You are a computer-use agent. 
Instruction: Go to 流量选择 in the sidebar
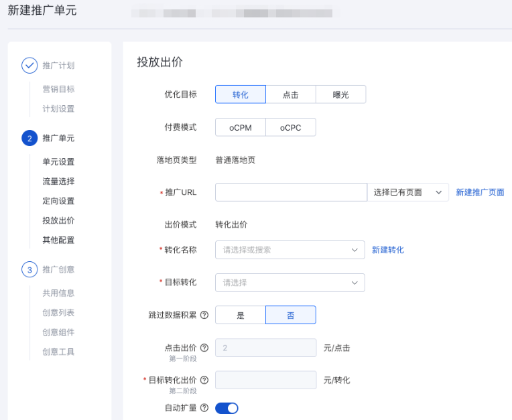tap(58, 181)
